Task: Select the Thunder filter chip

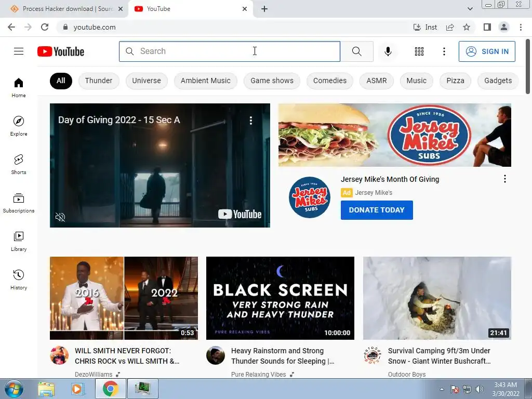Action: 99,81
